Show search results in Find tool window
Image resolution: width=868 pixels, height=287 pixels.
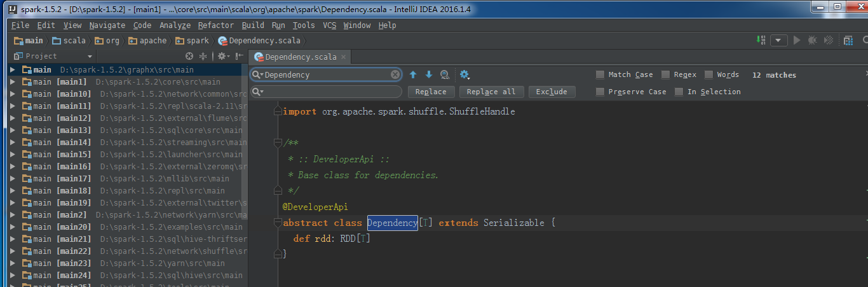445,74
